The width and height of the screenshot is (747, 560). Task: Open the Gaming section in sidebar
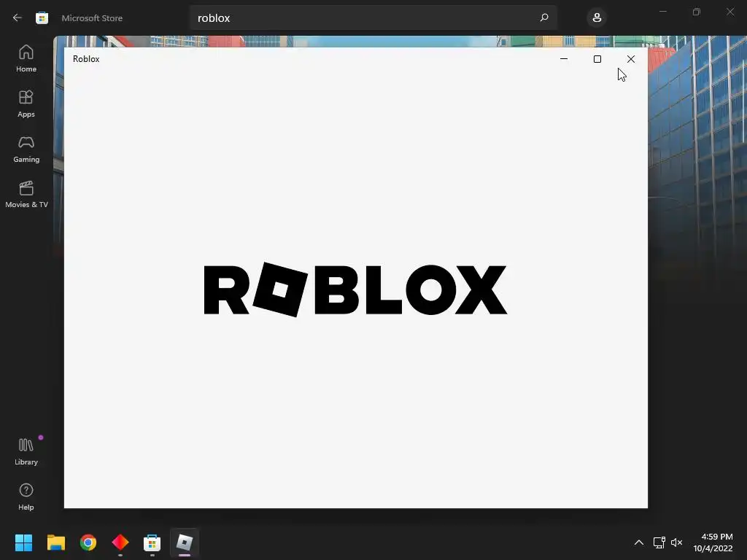(x=26, y=149)
